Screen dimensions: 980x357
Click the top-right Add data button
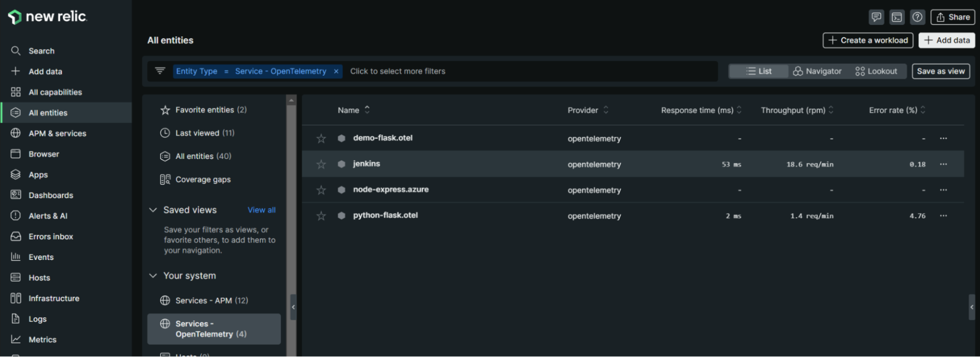pos(947,40)
